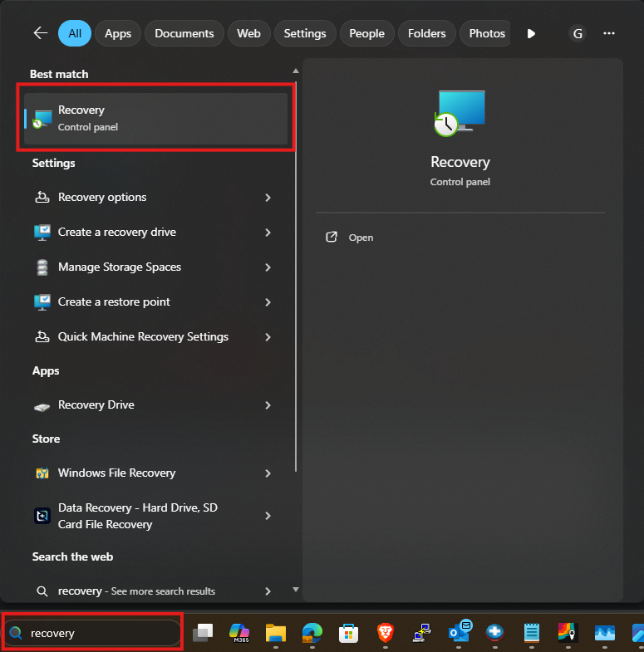Open Notepad from the taskbar

point(532,633)
